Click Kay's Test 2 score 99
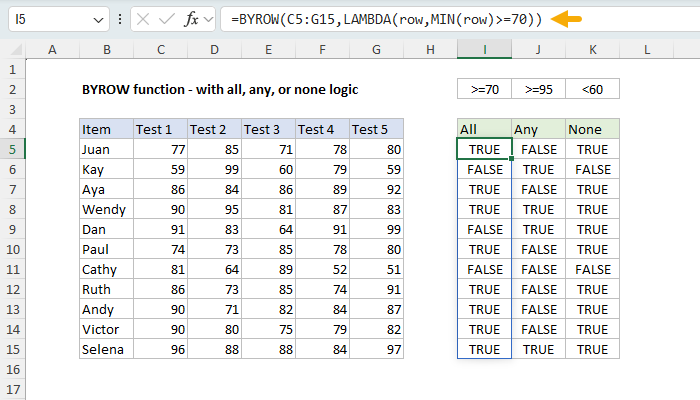 click(215, 169)
